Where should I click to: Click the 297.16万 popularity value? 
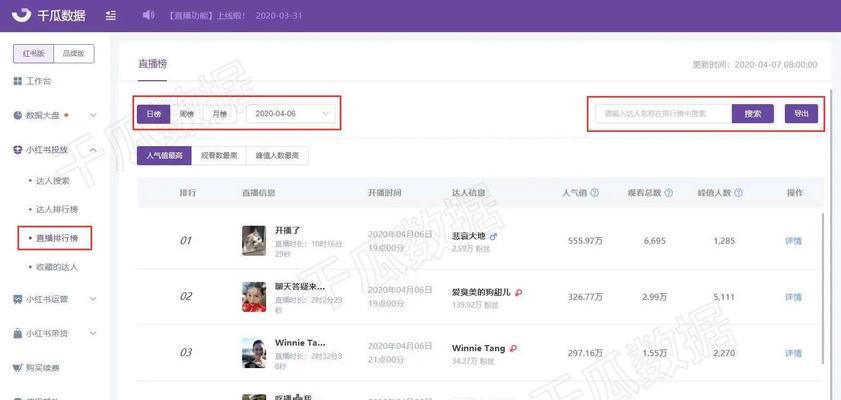(585, 353)
